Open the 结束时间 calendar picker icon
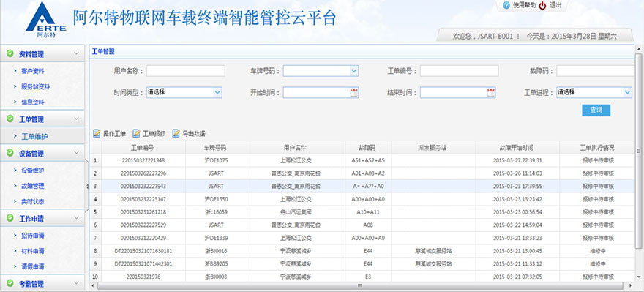Viewport: 644px width, 292px height. pyautogui.click(x=491, y=93)
